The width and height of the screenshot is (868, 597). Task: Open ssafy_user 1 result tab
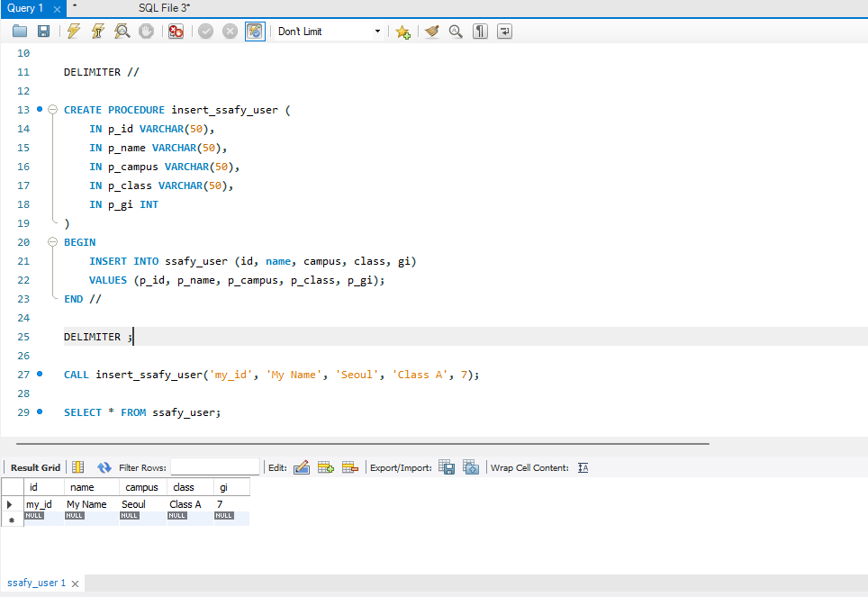pyautogui.click(x=37, y=583)
